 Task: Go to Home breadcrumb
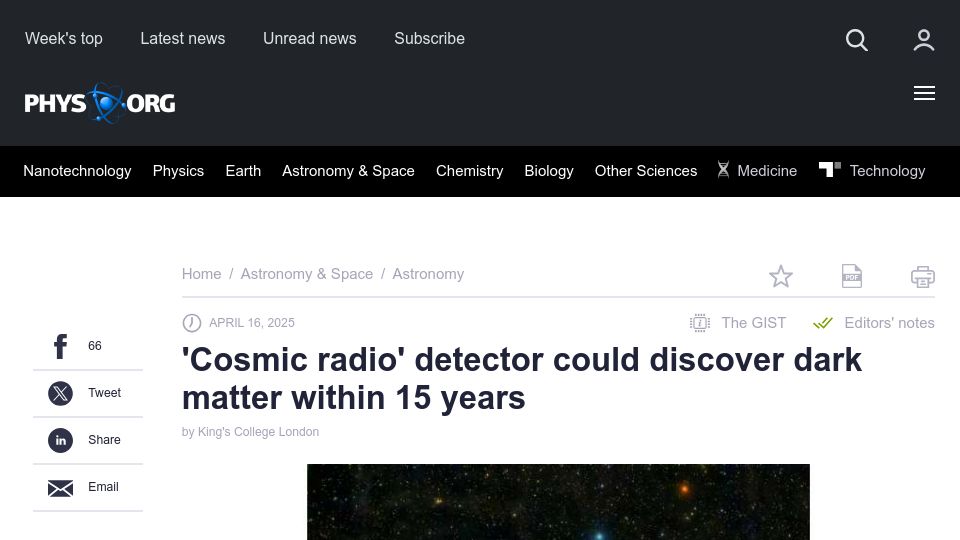pyautogui.click(x=201, y=274)
